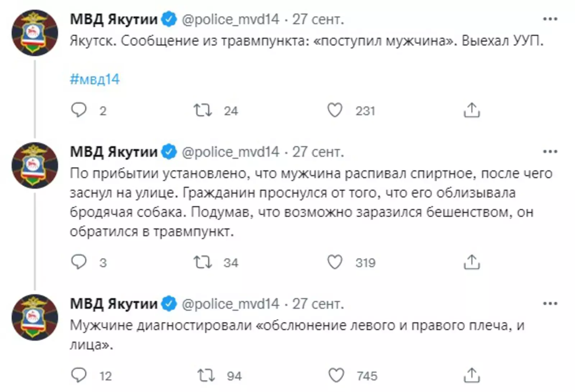Retweet the second tweet with 34 retweets

click(x=203, y=262)
